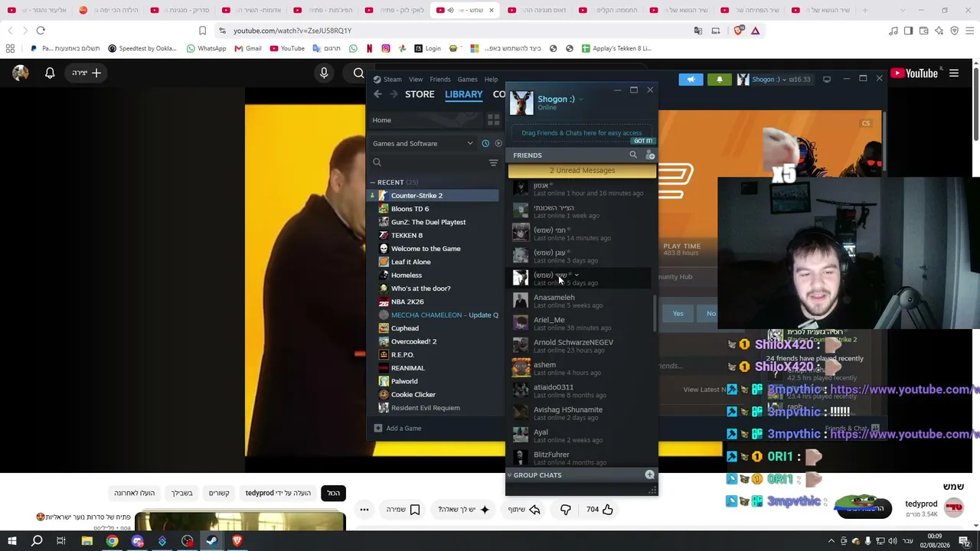
Task: Open chat with Arnold SchwarzeNEGEV
Action: pyautogui.click(x=580, y=346)
